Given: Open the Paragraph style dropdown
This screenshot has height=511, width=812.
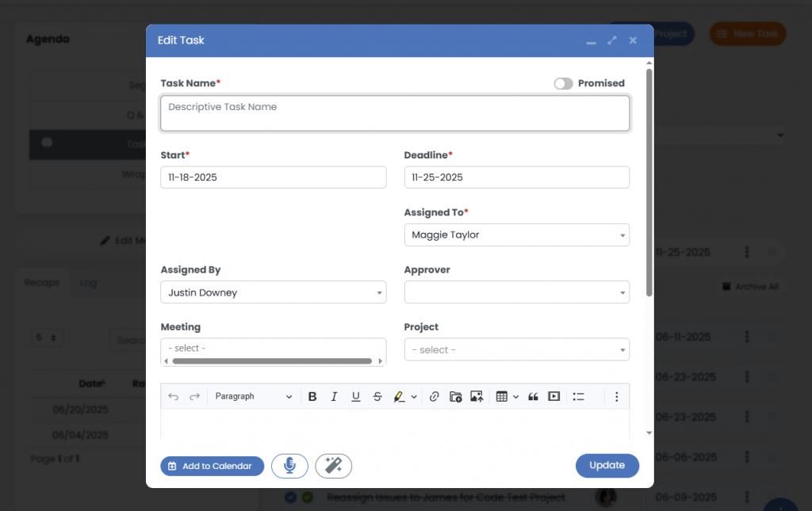Looking at the screenshot, I should coord(253,396).
